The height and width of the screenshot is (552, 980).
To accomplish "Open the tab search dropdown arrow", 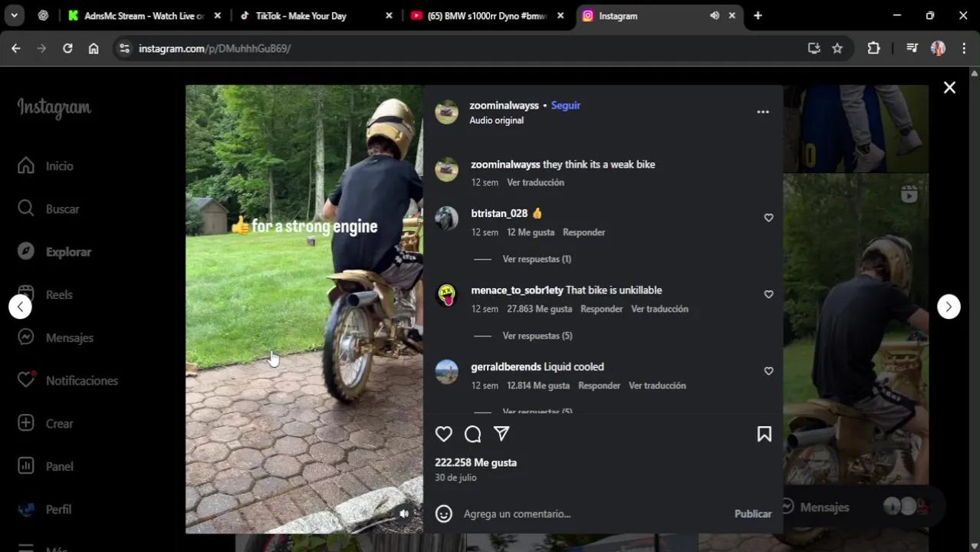I will (14, 15).
